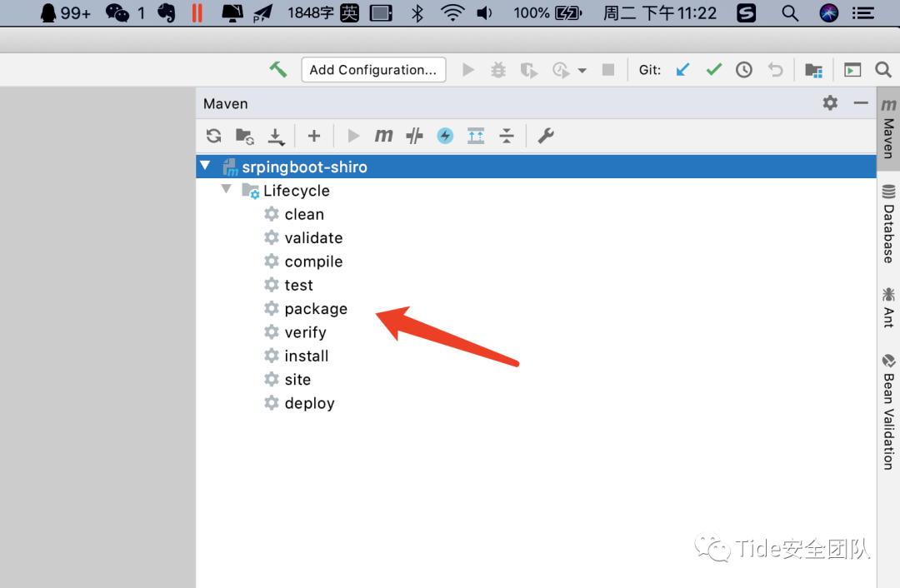
Task: Click the Bluetooth menu bar icon
Action: click(x=417, y=12)
